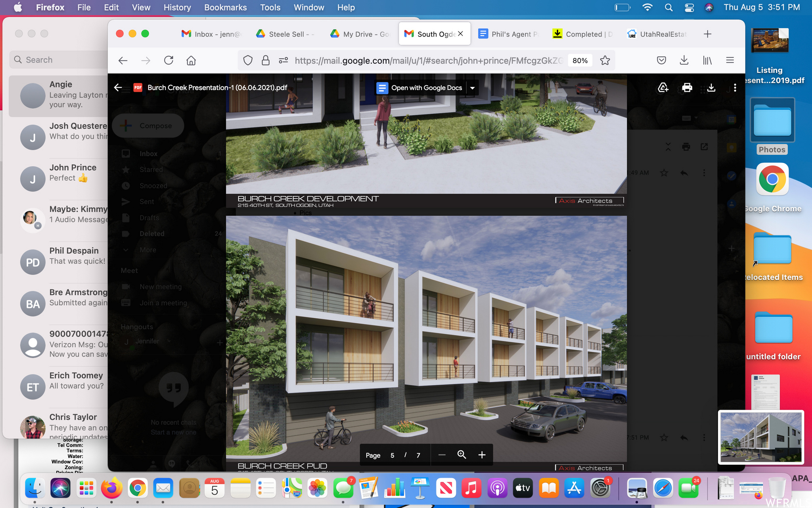This screenshot has height=508, width=812.
Task: Click the Compose button in Gmail
Action: click(x=147, y=125)
